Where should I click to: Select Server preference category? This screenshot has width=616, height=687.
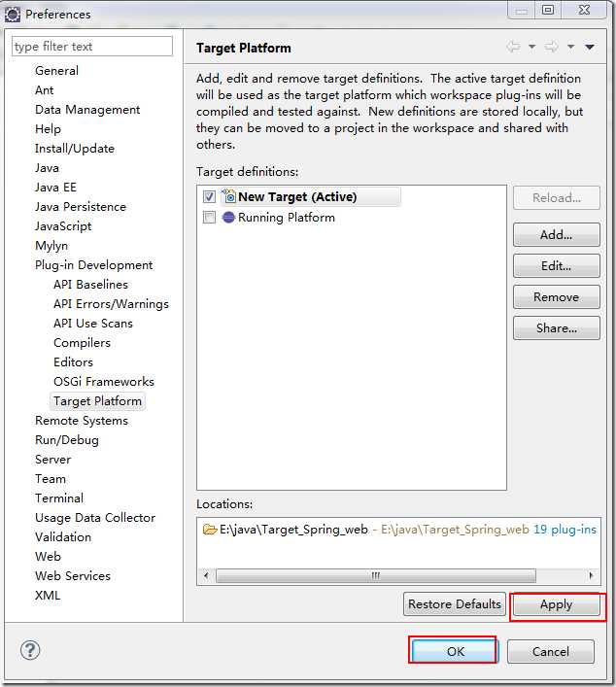coord(52,460)
